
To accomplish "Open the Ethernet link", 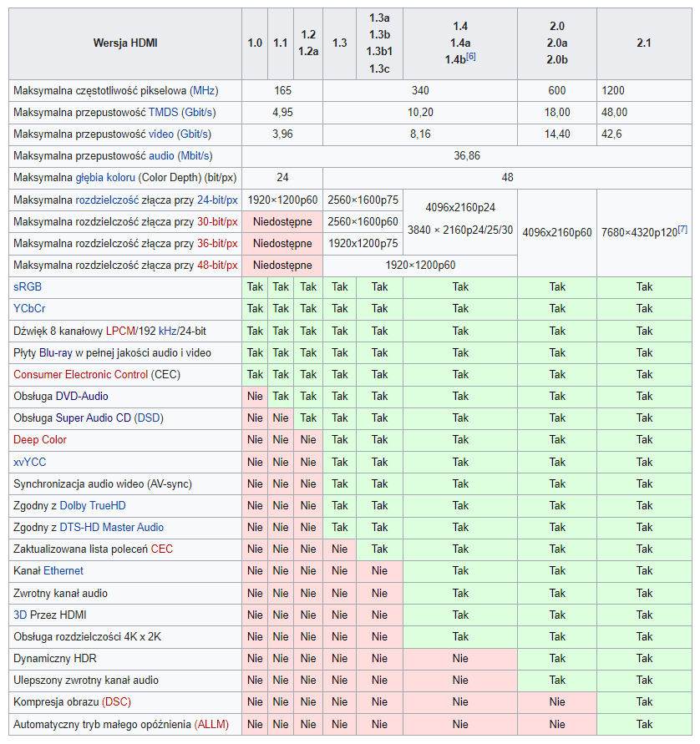I will click(x=63, y=571).
